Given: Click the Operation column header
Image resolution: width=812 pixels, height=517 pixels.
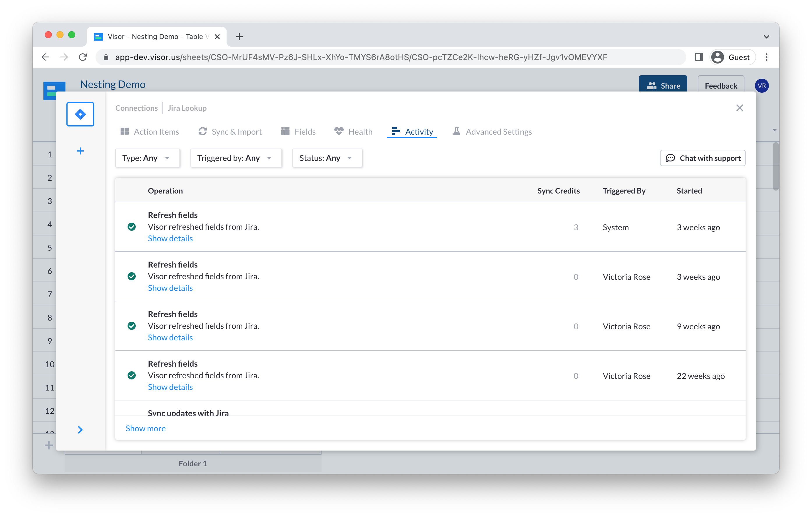Looking at the screenshot, I should (165, 191).
